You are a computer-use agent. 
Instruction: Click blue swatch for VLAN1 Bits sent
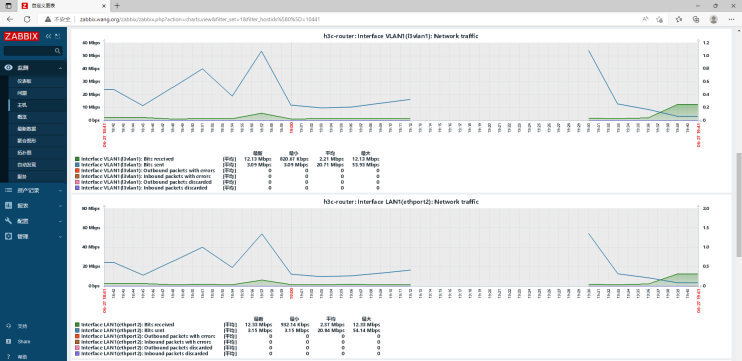(77, 165)
